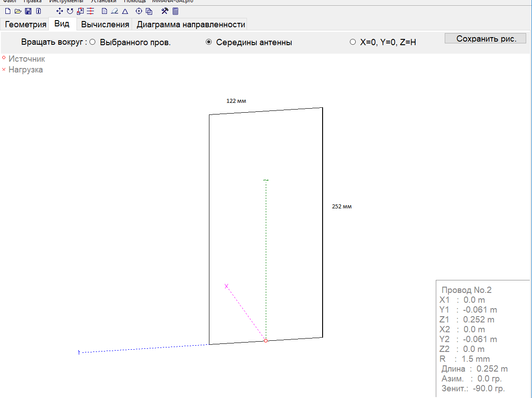Image resolution: width=532 pixels, height=398 pixels.
Task: Select rotate around Середины антенны
Action: point(209,42)
